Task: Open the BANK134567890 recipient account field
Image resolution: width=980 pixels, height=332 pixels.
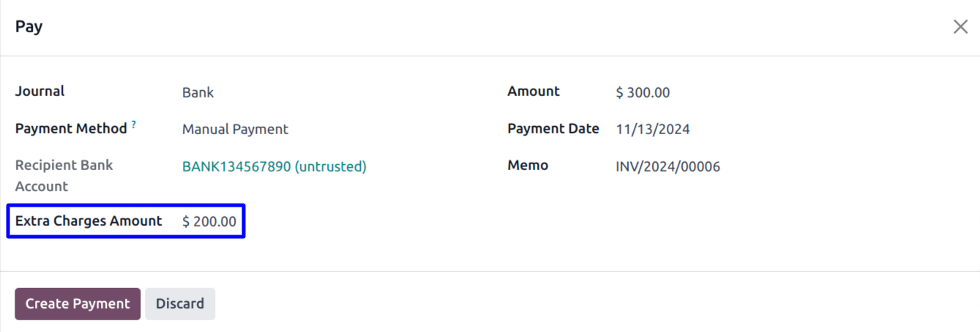Action: pos(237,167)
